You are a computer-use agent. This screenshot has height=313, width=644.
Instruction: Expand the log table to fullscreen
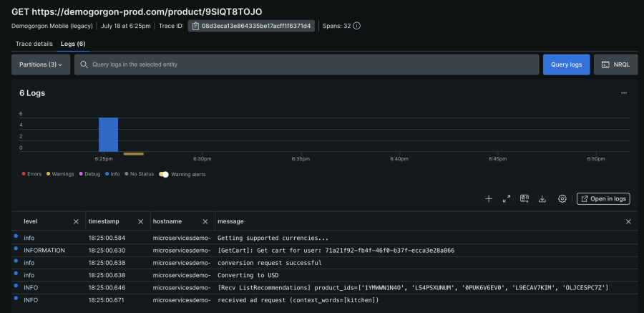pos(507,198)
